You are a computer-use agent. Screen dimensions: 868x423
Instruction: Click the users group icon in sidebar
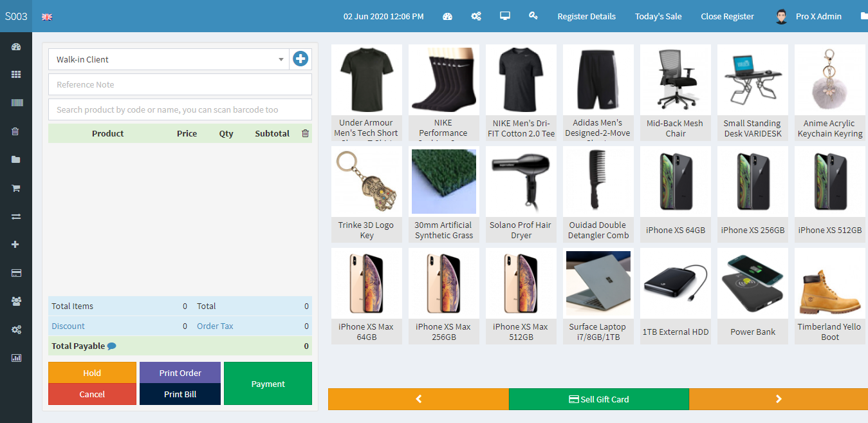coord(16,301)
